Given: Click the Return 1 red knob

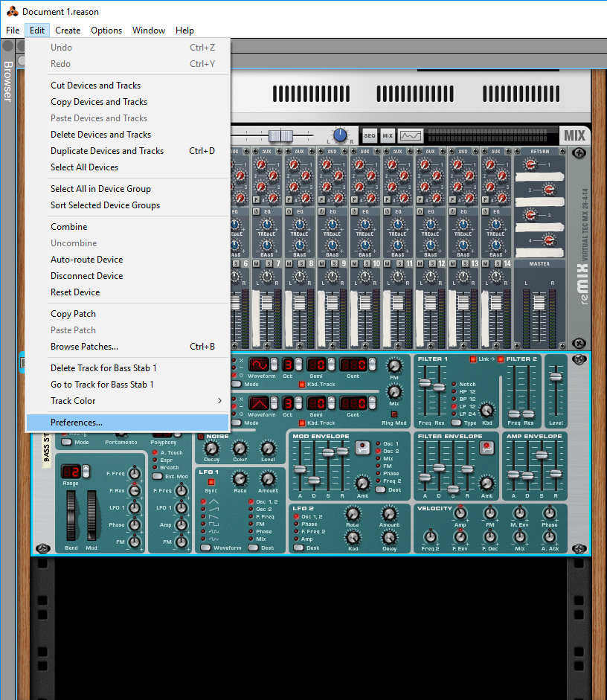Looking at the screenshot, I should coord(531,164).
